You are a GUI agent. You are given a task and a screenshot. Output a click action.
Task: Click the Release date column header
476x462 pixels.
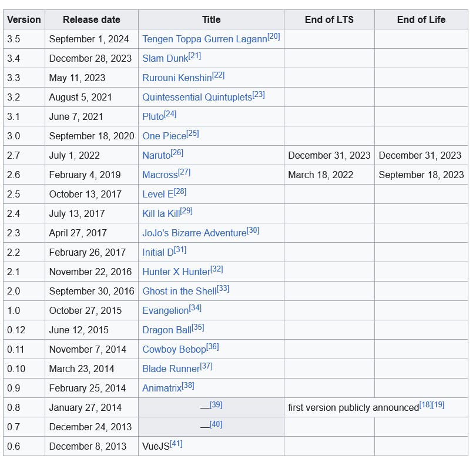[x=92, y=20]
